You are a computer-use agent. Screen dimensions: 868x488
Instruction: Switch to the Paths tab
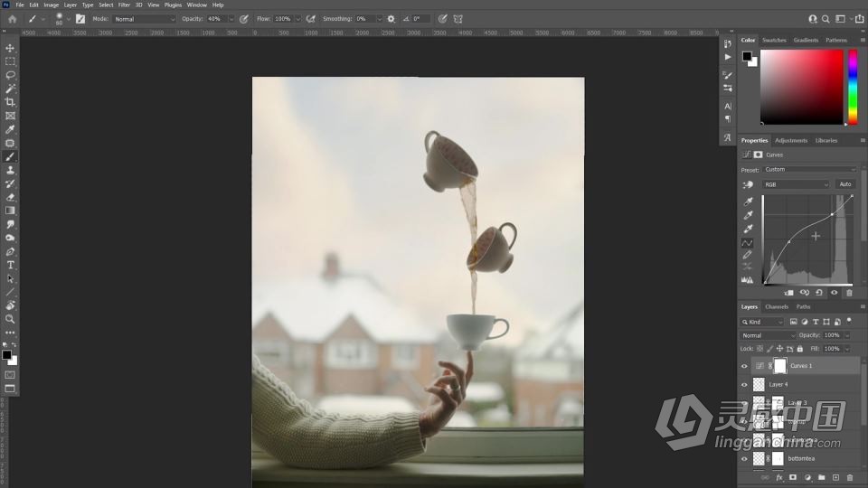(803, 306)
